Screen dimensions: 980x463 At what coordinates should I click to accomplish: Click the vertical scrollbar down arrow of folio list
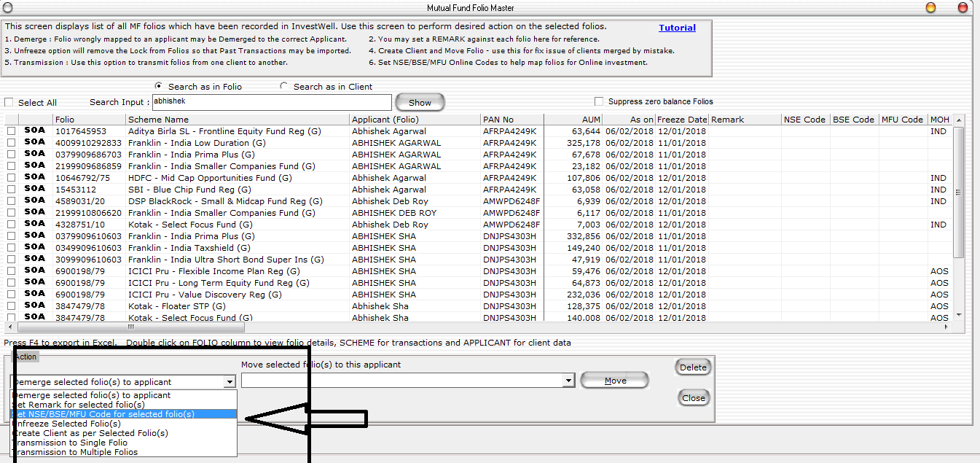tap(958, 315)
